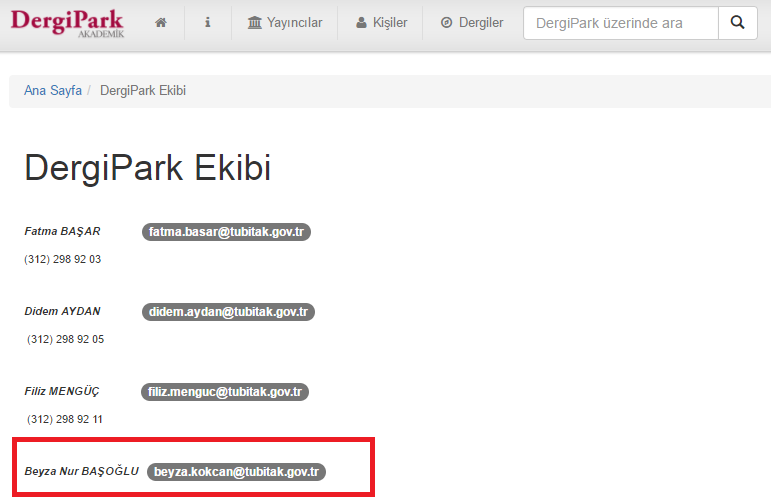Click the name Didem AYDAN
This screenshot has height=504, width=771.
pyautogui.click(x=62, y=312)
